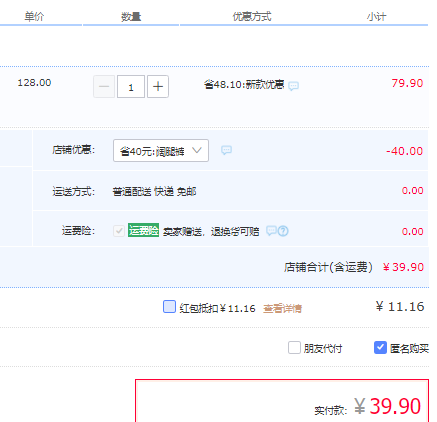Screen dimensions: 437x422
Task: Click comment icon next to store discount dropdown
Action: pyautogui.click(x=226, y=150)
